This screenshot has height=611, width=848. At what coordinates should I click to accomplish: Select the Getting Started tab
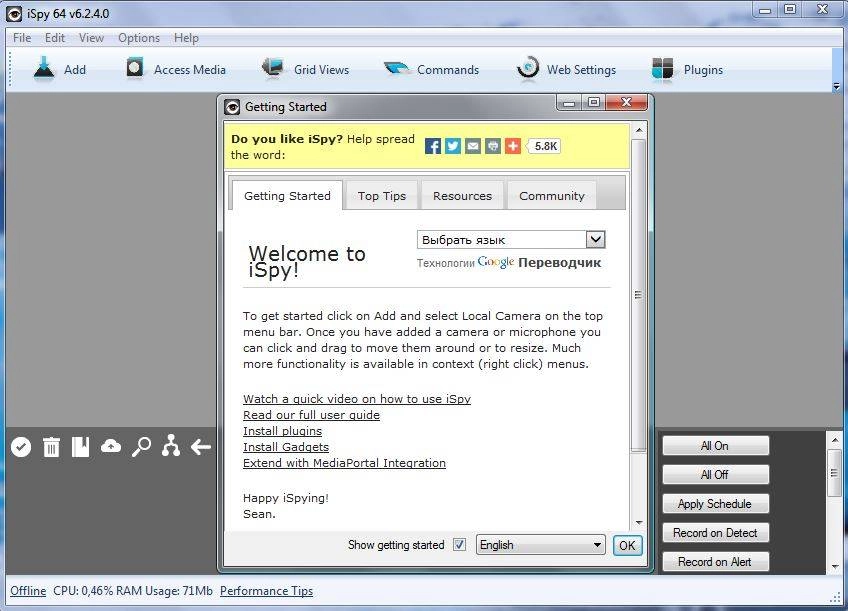click(287, 196)
